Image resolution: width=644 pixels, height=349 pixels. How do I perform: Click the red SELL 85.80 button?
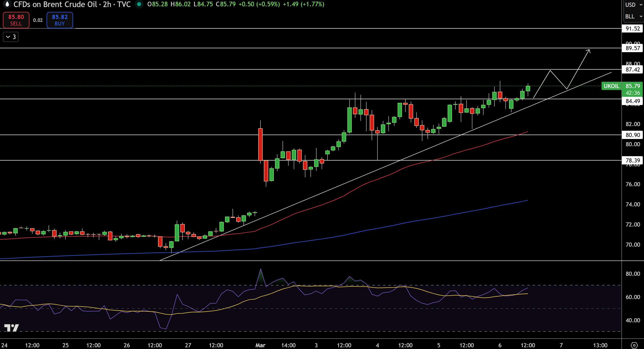pos(16,20)
